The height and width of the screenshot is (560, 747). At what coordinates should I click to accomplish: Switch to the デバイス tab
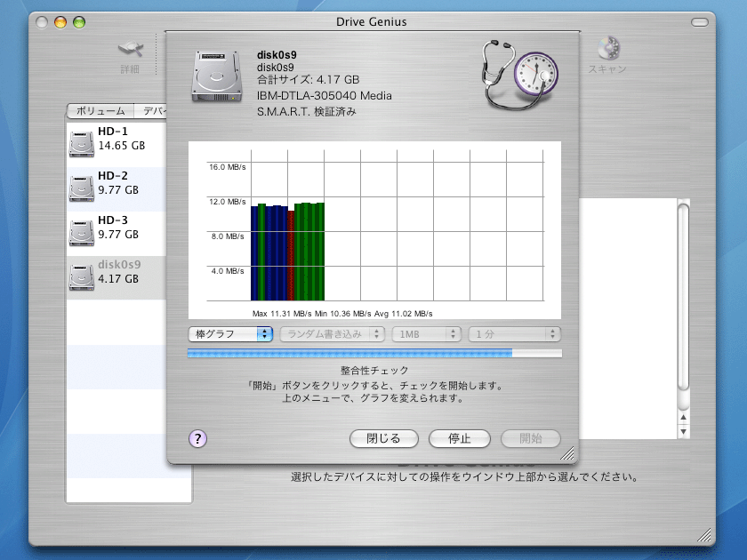[150, 111]
